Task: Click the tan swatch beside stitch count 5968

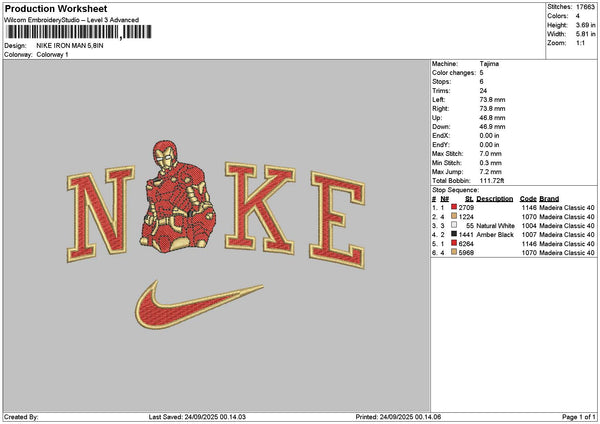Action: [454, 252]
